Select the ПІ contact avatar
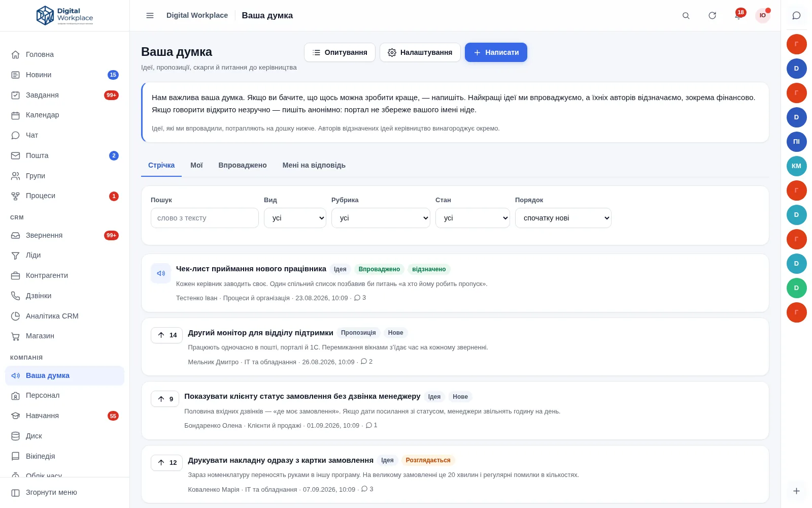Screen dimensions: 812x508 click(796, 142)
